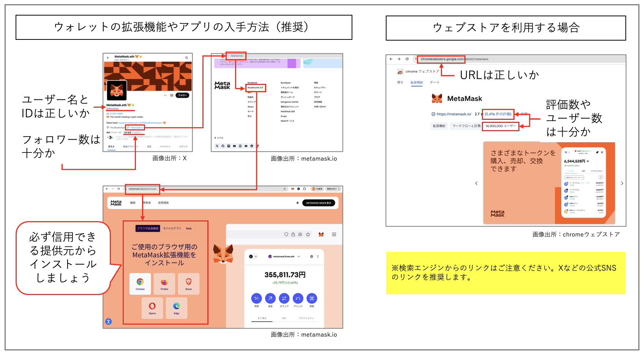Click back arrow in X profile header

click(x=108, y=58)
